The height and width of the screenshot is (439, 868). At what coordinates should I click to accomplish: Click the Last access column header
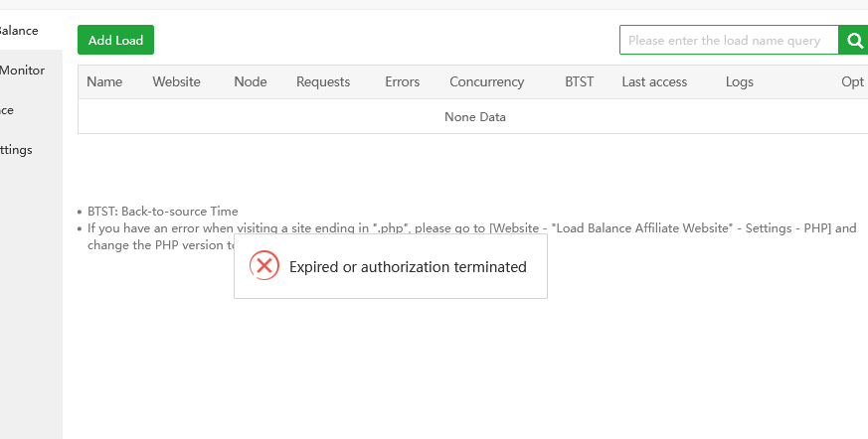(654, 82)
